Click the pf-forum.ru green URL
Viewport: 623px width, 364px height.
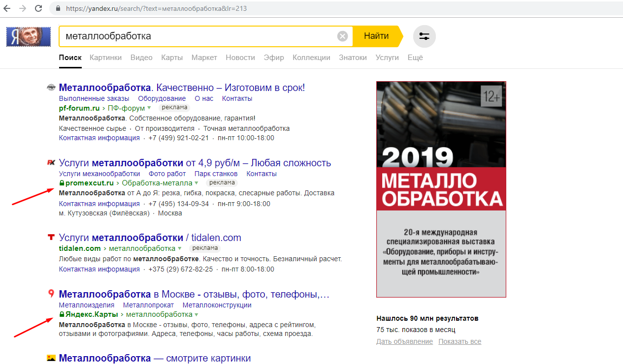79,108
